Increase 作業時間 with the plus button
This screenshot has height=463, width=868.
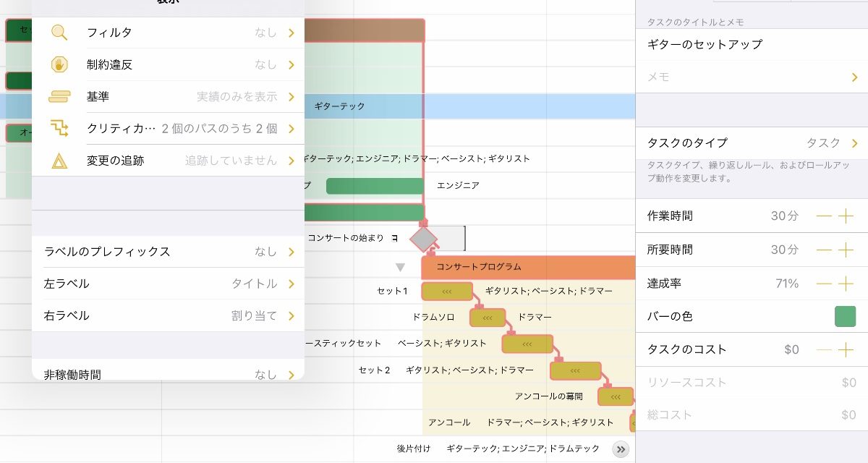click(x=846, y=216)
